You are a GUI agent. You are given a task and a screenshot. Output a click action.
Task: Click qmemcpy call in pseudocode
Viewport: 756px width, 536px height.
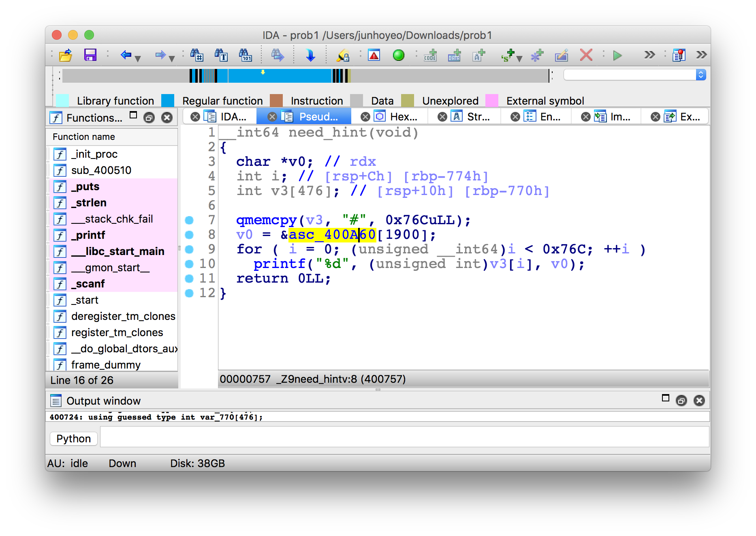point(267,220)
